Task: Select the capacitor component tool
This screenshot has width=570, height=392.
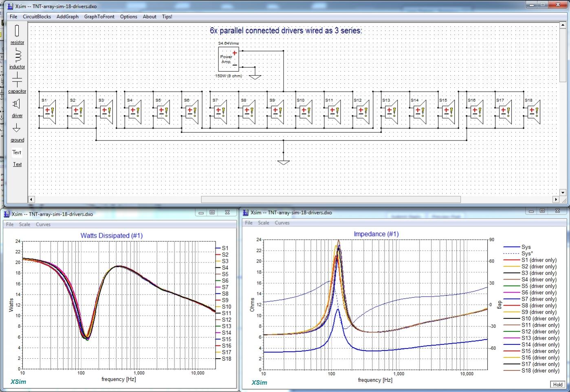Action: (17, 83)
